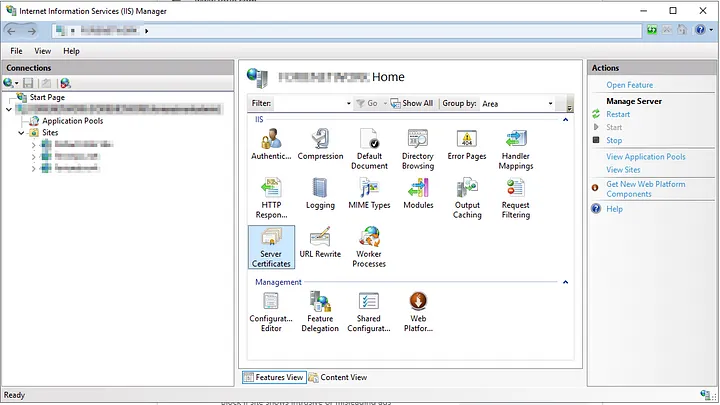Image resolution: width=720 pixels, height=405 pixels.
Task: Switch to the Content View tab
Action: pyautogui.click(x=338, y=377)
